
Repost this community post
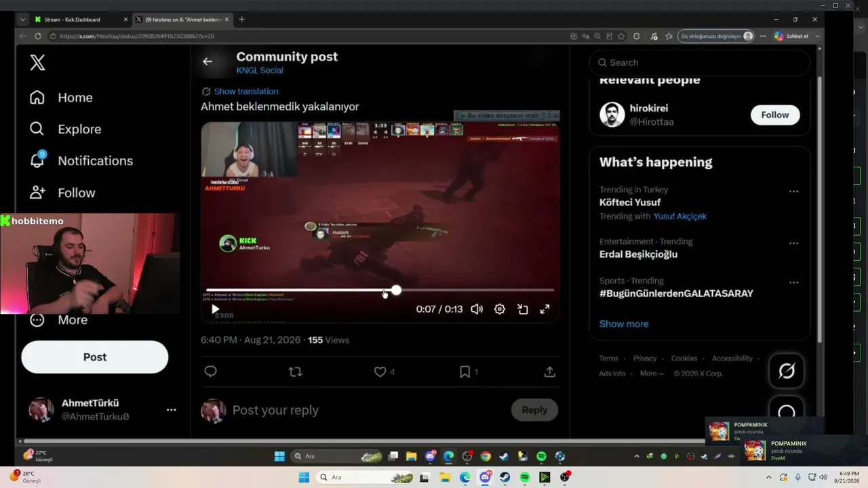coord(295,371)
